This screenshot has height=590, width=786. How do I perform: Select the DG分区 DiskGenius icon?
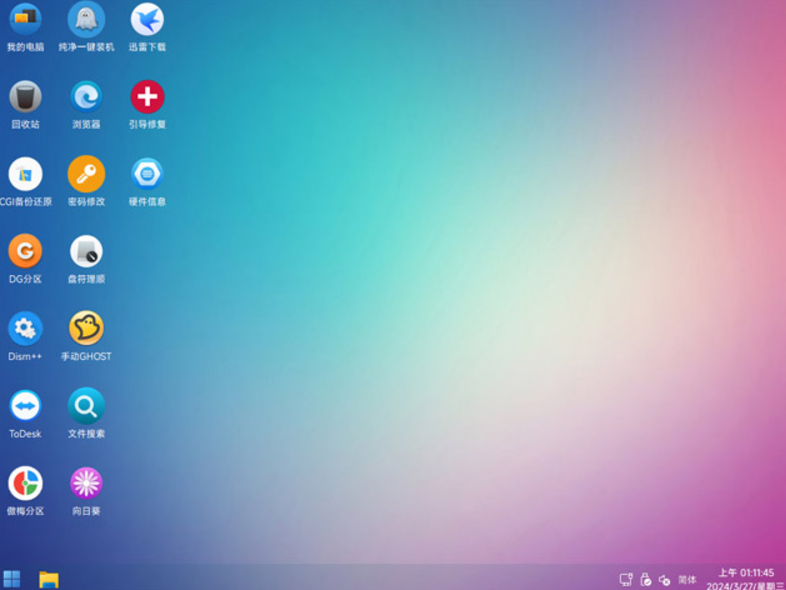pos(25,251)
